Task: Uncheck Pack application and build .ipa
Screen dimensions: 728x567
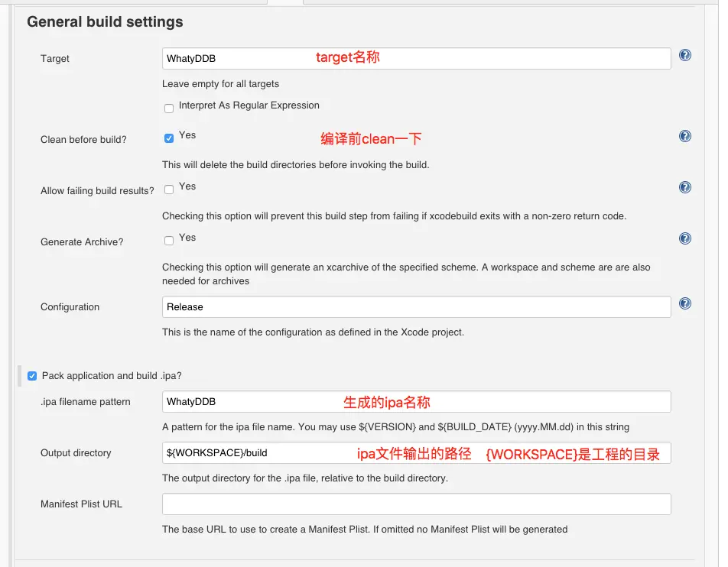Action: (32, 376)
